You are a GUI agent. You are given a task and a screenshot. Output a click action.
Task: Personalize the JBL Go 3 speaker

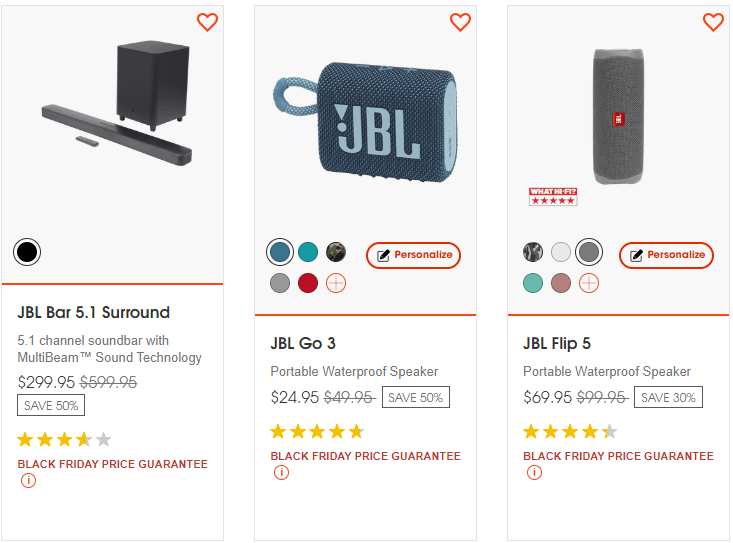coord(413,255)
